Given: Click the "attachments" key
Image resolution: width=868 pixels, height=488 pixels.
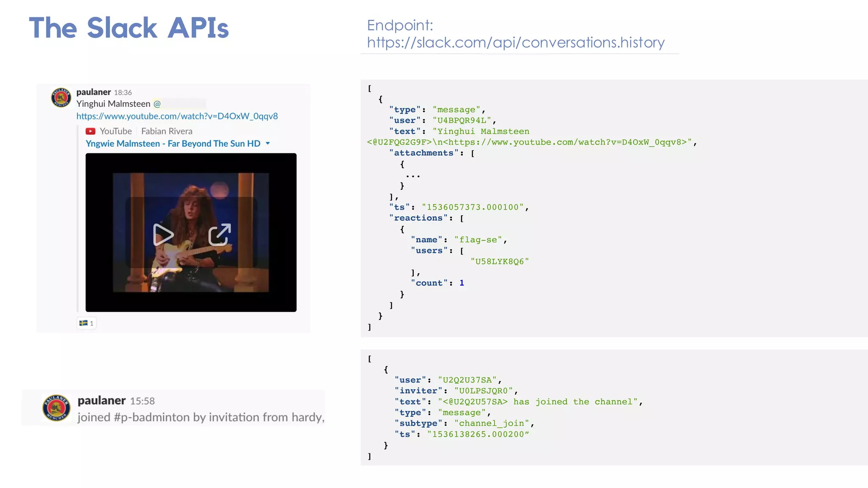Looking at the screenshot, I should coord(424,153).
